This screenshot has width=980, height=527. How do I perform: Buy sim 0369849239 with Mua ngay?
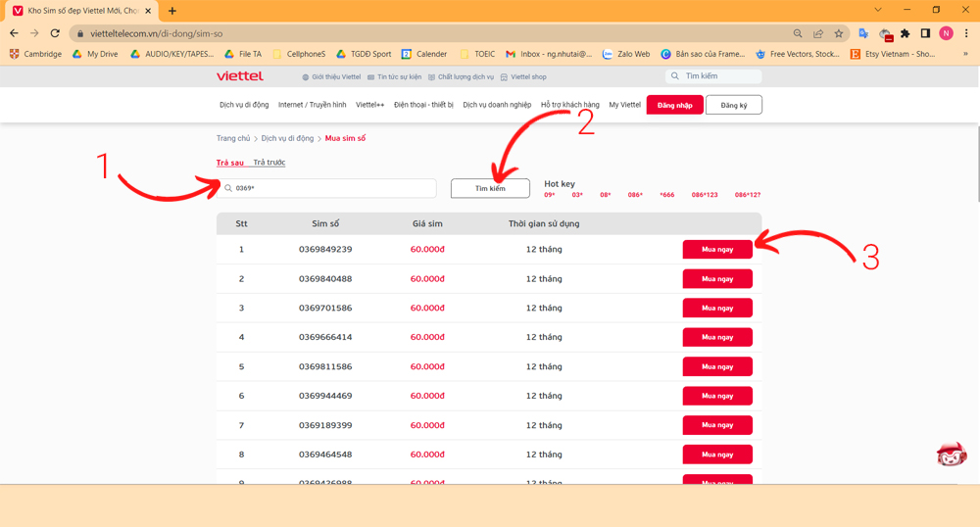pos(717,249)
